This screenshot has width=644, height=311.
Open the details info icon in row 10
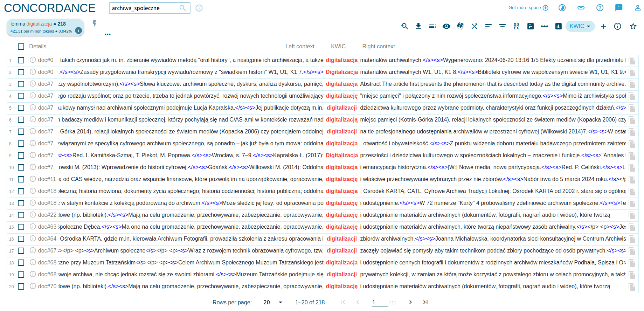33,167
